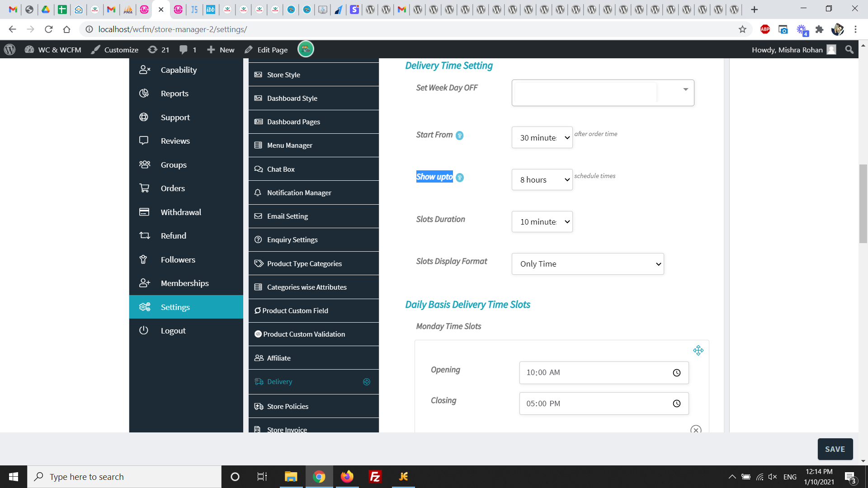Image resolution: width=868 pixels, height=488 pixels.
Task: Click the Refund arrows icon
Action: 144,236
